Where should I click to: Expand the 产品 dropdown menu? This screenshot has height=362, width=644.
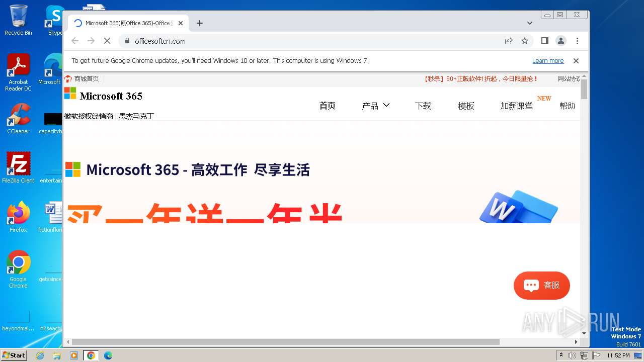coord(376,106)
